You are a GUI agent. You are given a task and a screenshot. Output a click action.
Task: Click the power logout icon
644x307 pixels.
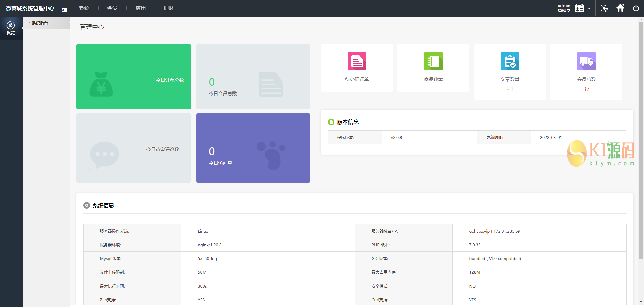point(636,8)
